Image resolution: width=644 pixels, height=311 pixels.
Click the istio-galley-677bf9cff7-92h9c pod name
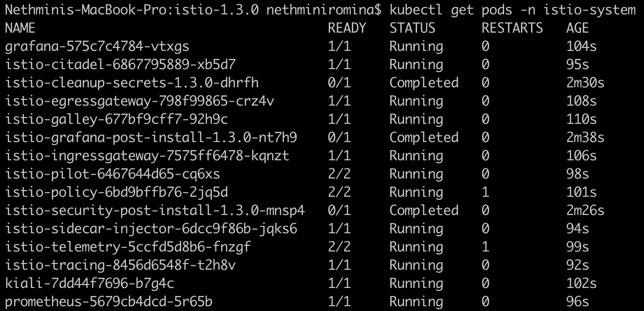tap(116, 120)
